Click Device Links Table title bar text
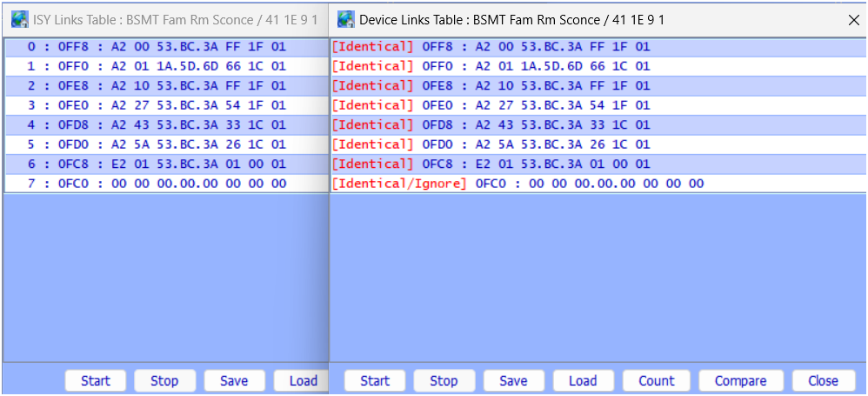 pos(512,20)
